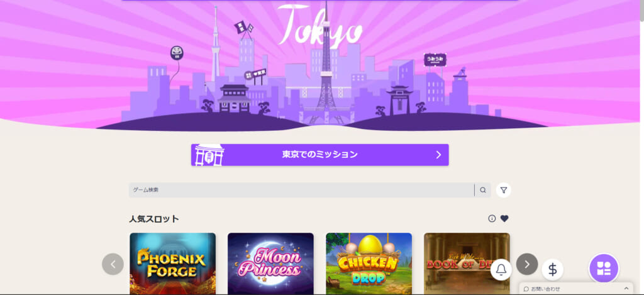This screenshot has width=644, height=295.
Task: Open the dollar deposit button
Action: point(552,270)
